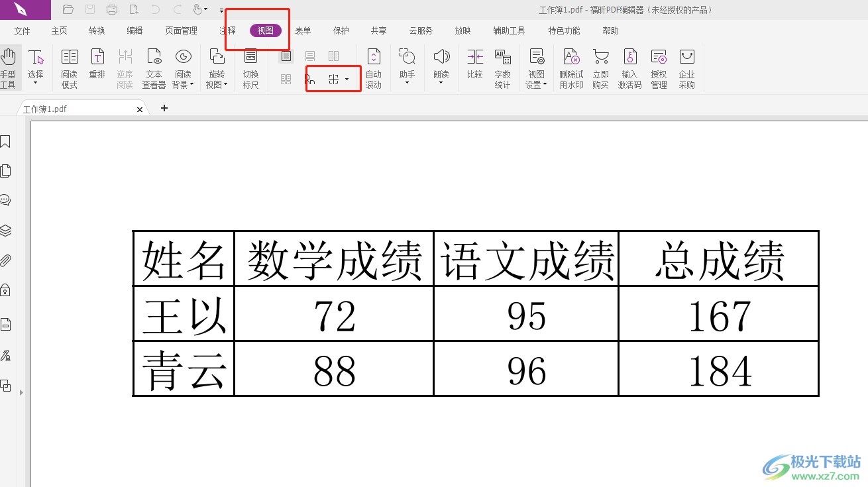Enable Reading mode (阅读模式)
This screenshot has height=487, width=868.
coord(70,68)
